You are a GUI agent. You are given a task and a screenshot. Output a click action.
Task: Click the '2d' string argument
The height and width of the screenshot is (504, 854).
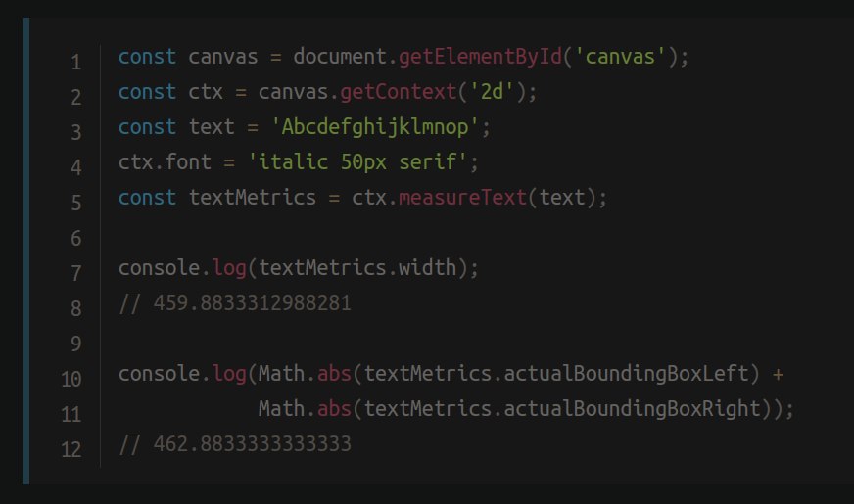click(492, 92)
